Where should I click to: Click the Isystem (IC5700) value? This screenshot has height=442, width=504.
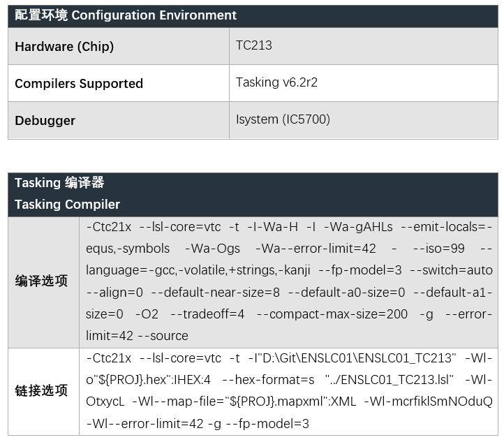(283, 119)
